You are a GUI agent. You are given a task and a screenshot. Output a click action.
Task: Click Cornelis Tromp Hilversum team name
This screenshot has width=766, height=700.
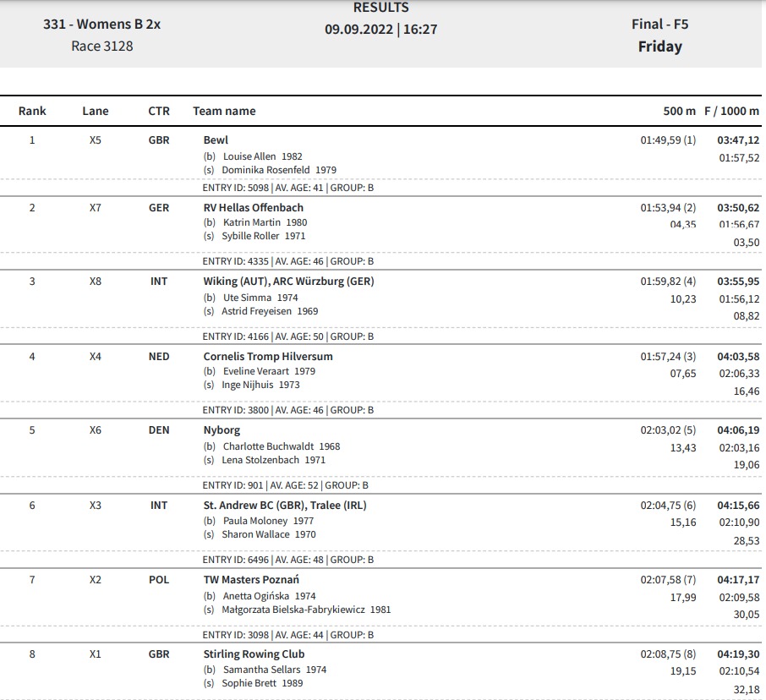tap(268, 357)
